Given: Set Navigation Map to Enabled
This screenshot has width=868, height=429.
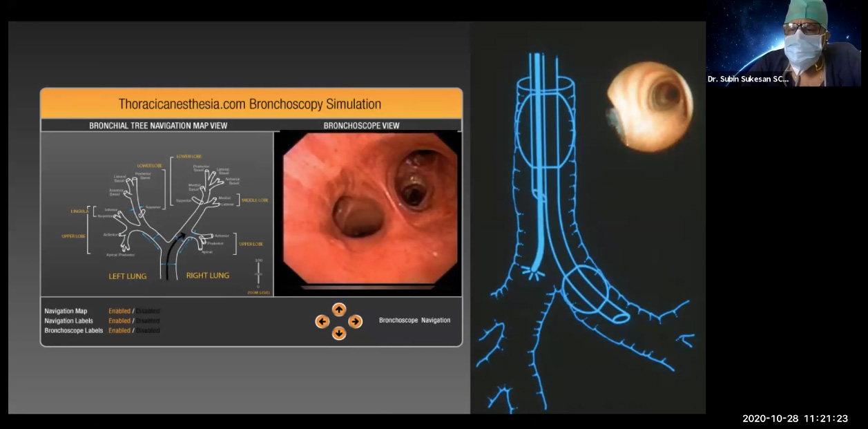Looking at the screenshot, I should (x=119, y=311).
